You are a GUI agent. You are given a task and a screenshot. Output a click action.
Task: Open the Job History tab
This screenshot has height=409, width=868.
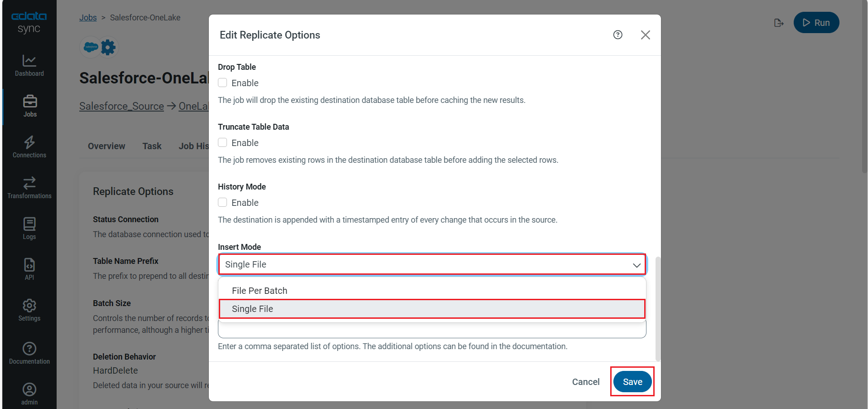tap(193, 146)
